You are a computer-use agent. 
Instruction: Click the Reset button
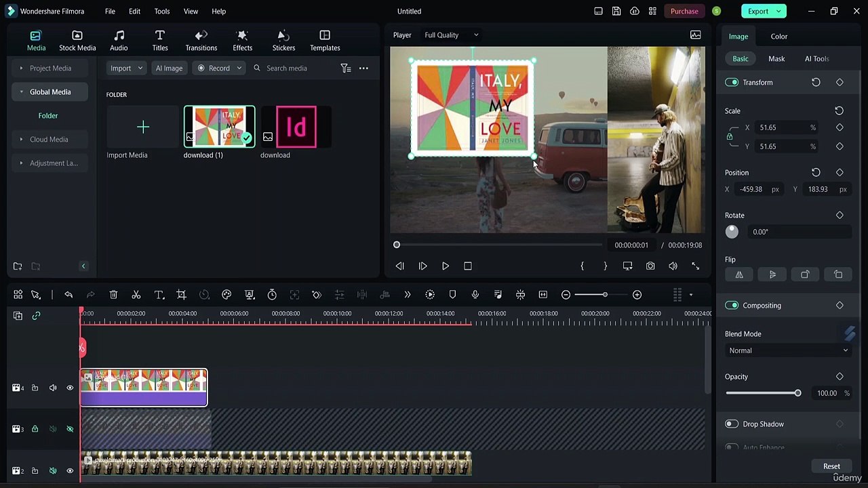[831, 466]
